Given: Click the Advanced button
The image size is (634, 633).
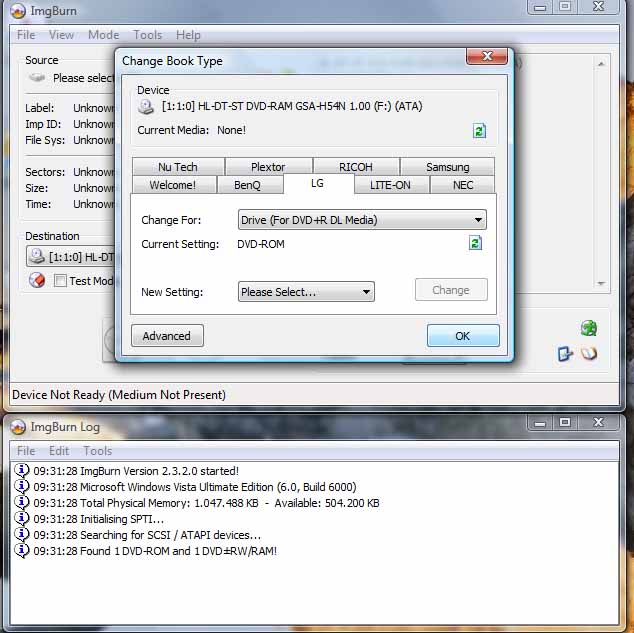Looking at the screenshot, I should click(x=167, y=335).
